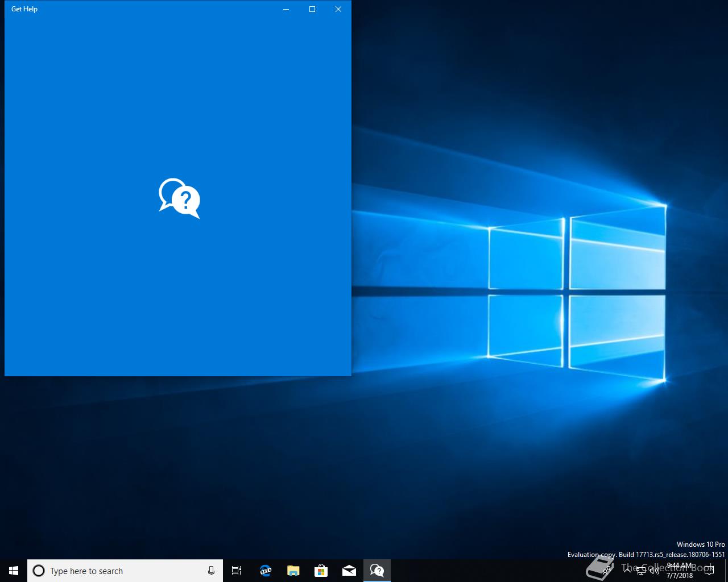The height and width of the screenshot is (582, 728).
Task: Open the Action Center notifications icon
Action: tap(709, 571)
